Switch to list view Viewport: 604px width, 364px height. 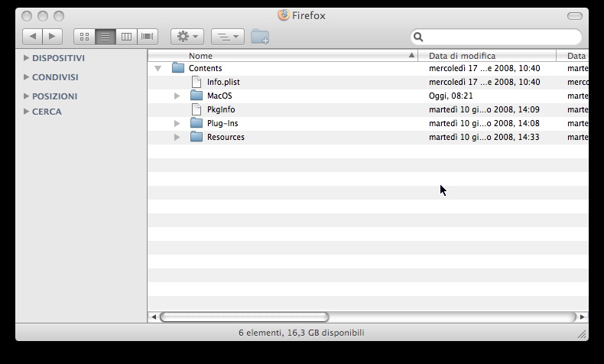click(106, 37)
